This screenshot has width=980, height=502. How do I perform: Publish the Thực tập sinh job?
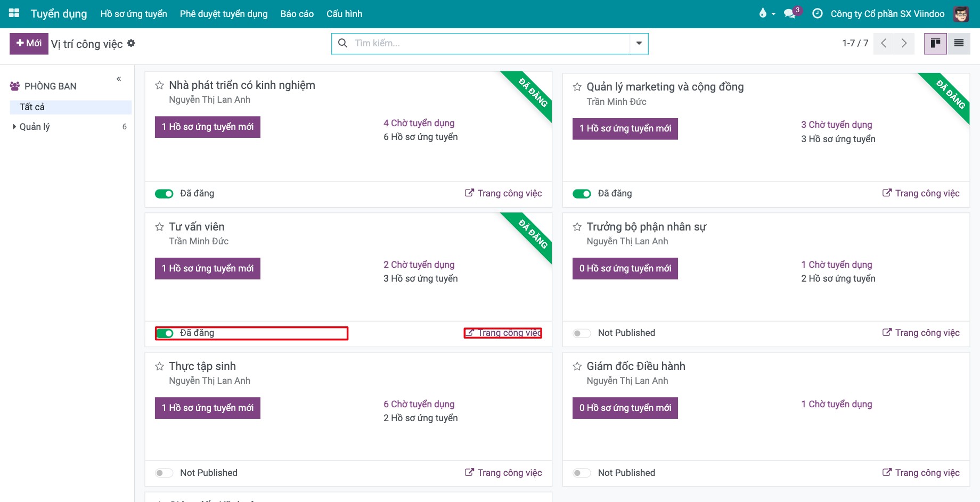point(164,473)
